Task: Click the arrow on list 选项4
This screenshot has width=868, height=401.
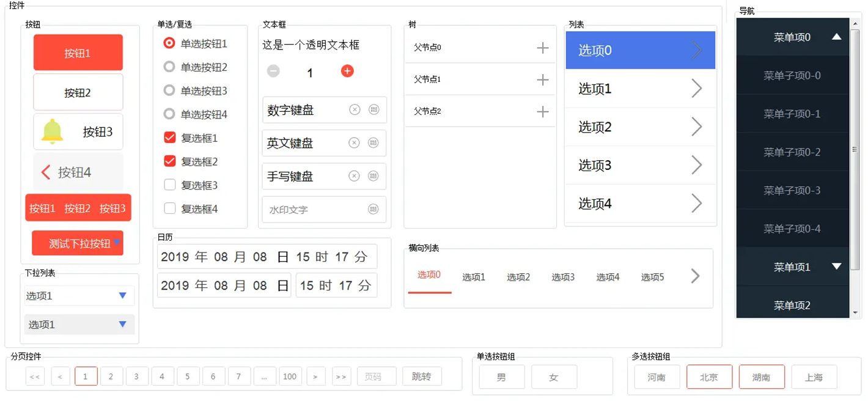Action: (697, 203)
